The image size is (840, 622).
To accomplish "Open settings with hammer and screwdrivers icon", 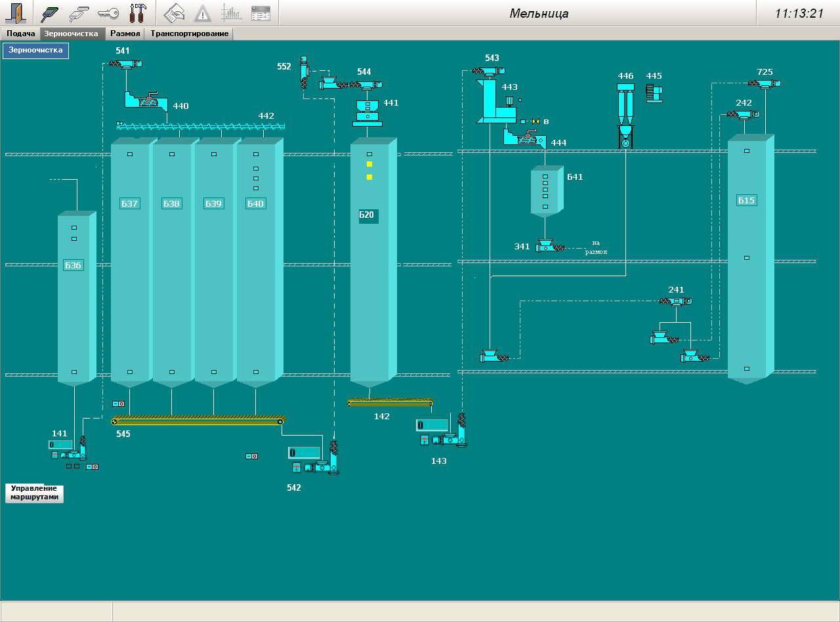I will coord(138,12).
